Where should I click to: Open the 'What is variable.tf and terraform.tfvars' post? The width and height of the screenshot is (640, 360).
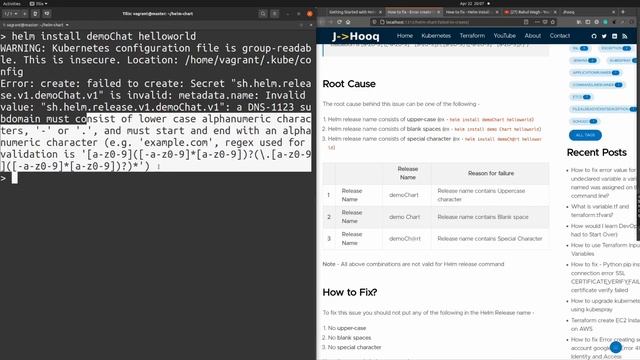(600, 211)
